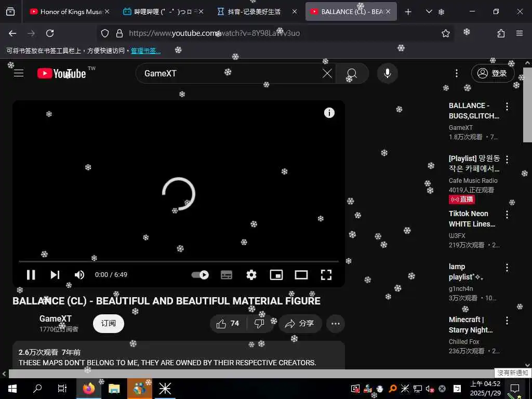The image size is (532, 399).
Task: Reload the current page
Action: pos(50,33)
